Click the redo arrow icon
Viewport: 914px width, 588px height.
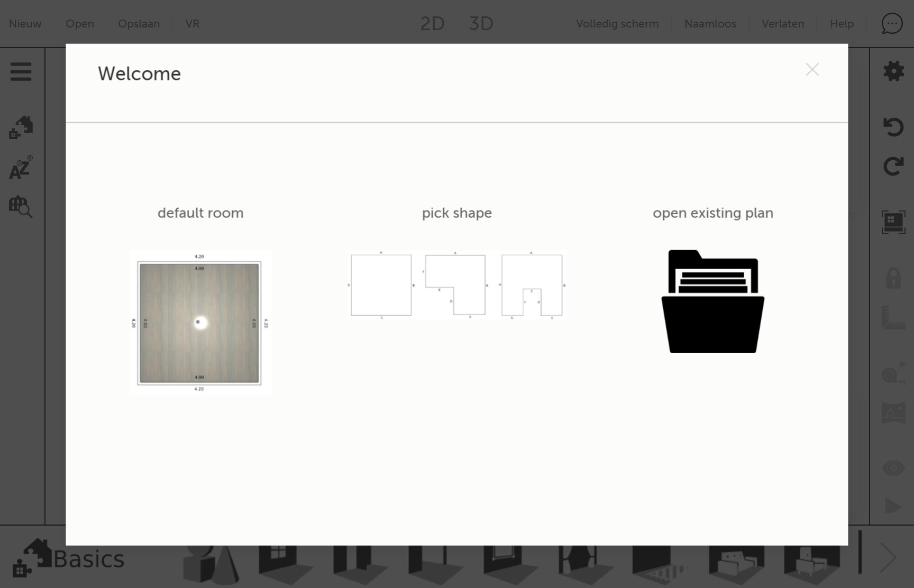point(893,167)
